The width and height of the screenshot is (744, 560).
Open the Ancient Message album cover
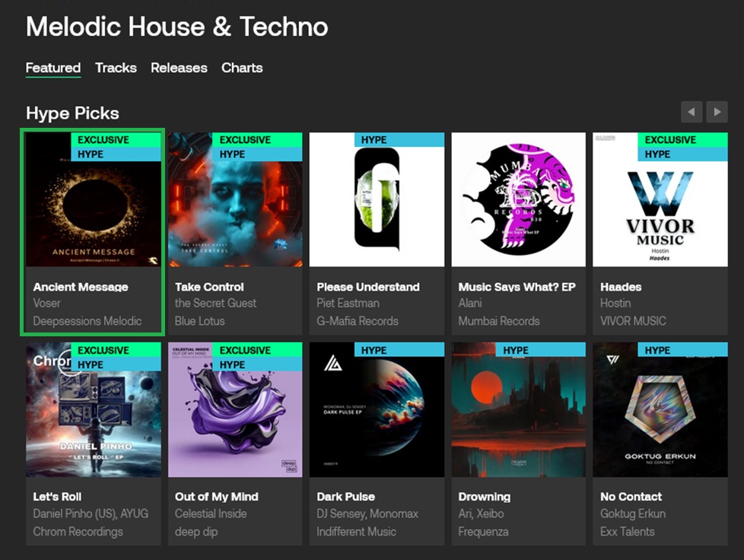pyautogui.click(x=94, y=199)
